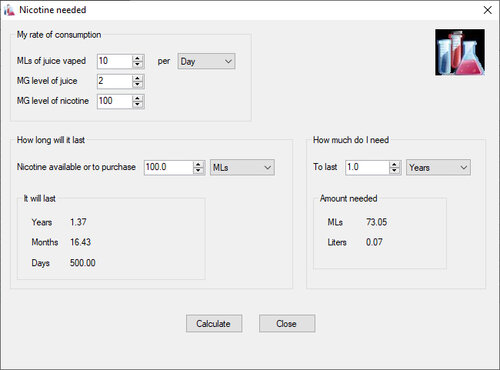Open the per Day dropdown
500x370 pixels.
(x=206, y=61)
